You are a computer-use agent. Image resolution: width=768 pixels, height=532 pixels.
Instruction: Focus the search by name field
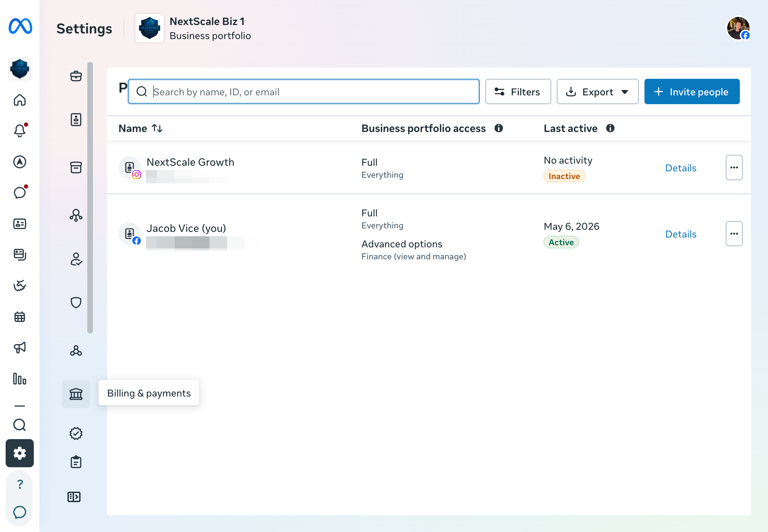click(x=304, y=91)
